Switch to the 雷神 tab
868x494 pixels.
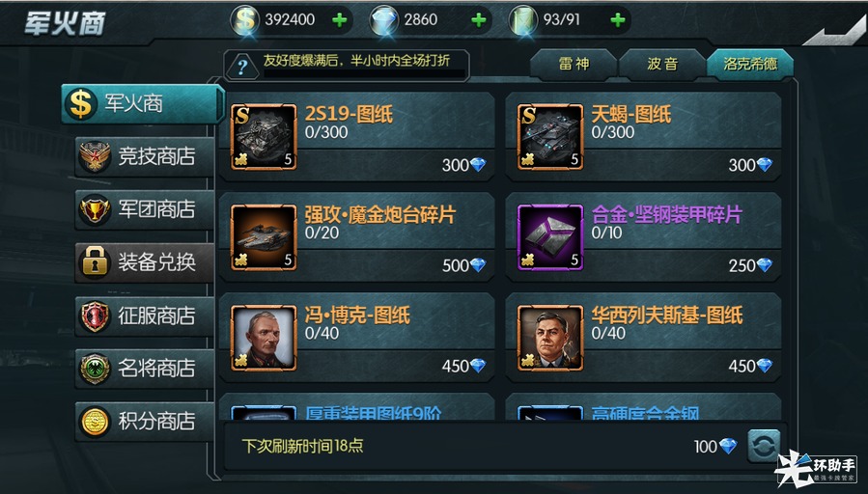(x=574, y=65)
